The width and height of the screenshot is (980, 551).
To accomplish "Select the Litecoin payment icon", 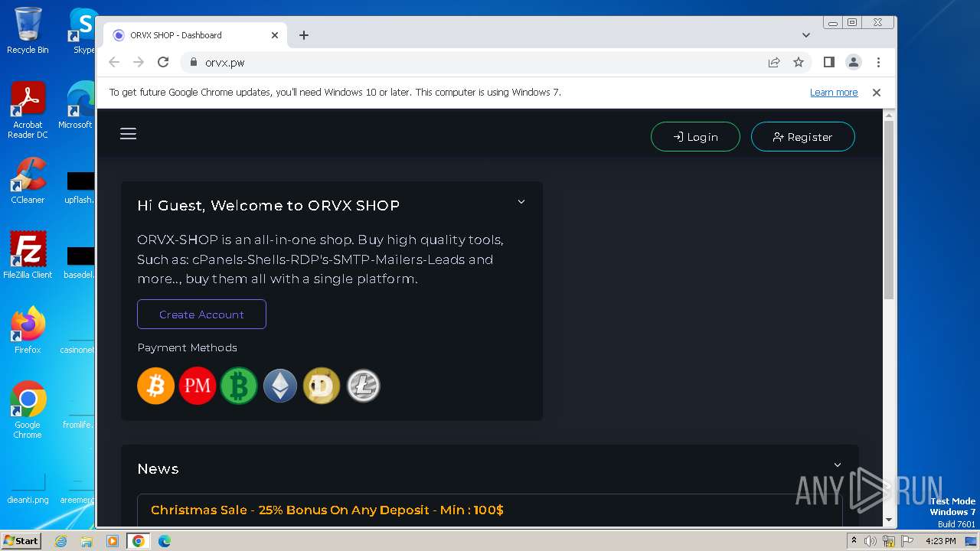I will (x=363, y=386).
